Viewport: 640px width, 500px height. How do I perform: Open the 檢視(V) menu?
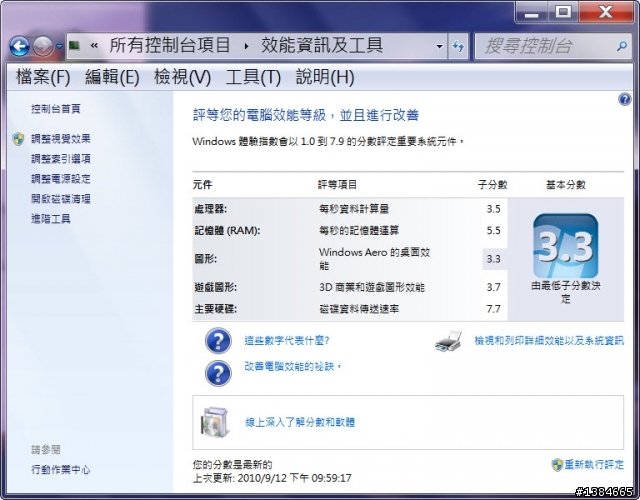182,77
